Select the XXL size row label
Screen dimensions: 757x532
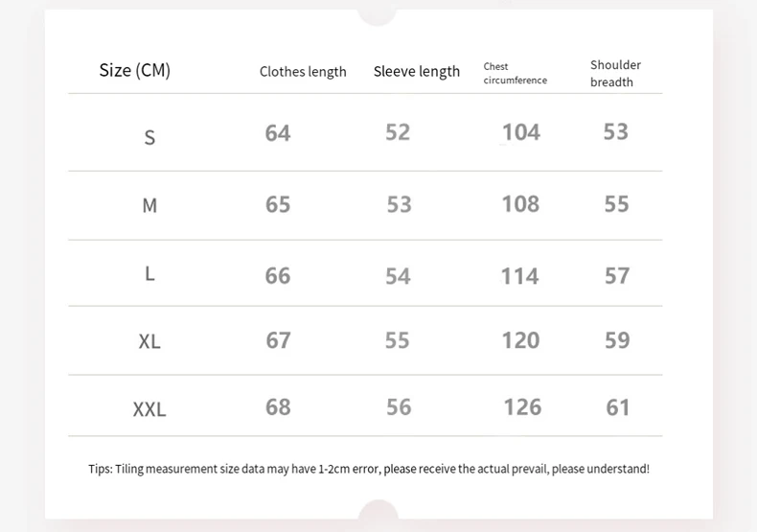149,410
